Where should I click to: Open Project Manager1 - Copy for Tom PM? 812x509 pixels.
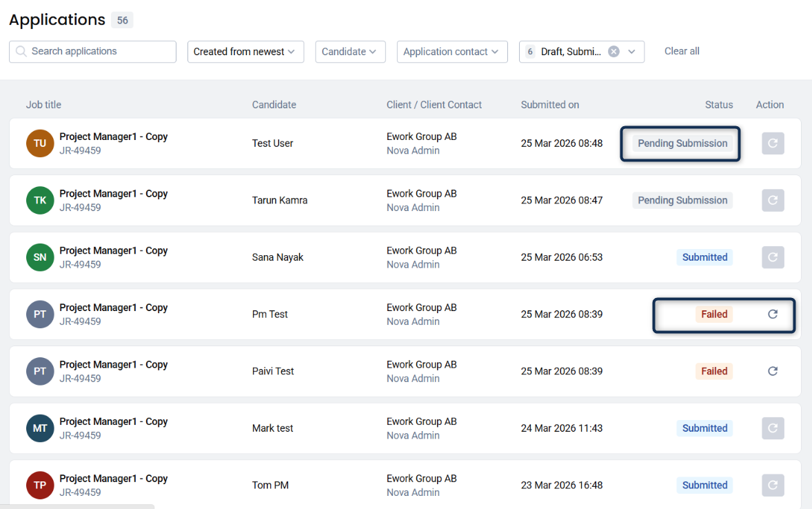pyautogui.click(x=114, y=479)
